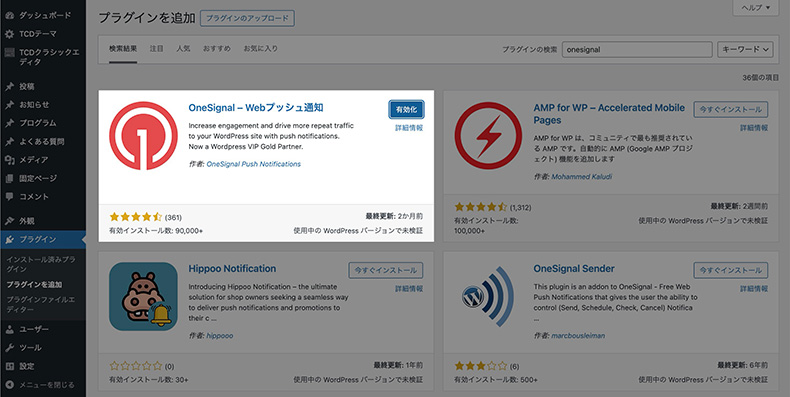The height and width of the screenshot is (397, 790).
Task: Switch to the おすすめ tab
Action: point(217,49)
